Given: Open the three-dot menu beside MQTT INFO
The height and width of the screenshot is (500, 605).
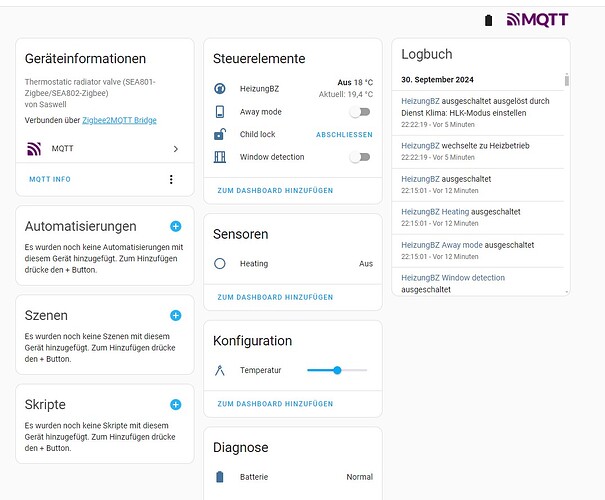Looking at the screenshot, I should (171, 179).
